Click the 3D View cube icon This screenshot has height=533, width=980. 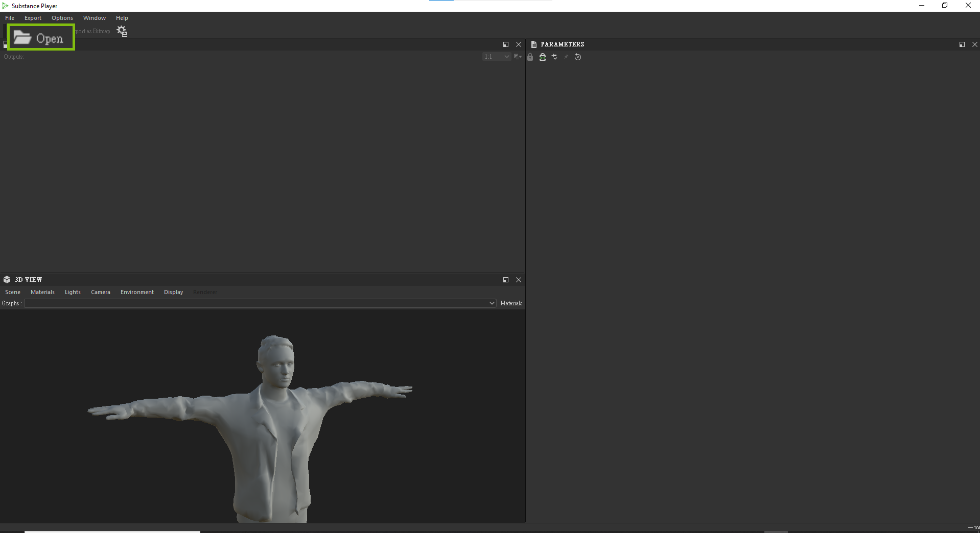coord(7,280)
